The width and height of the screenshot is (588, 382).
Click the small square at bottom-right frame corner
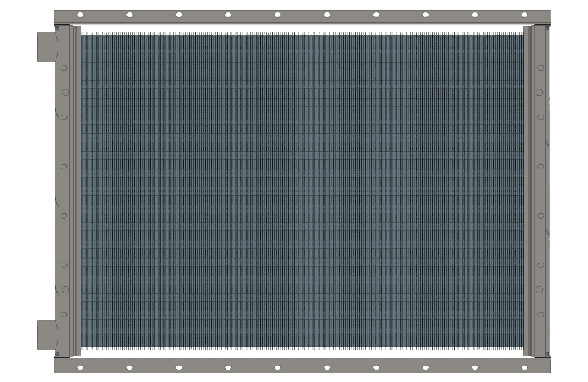547,354
